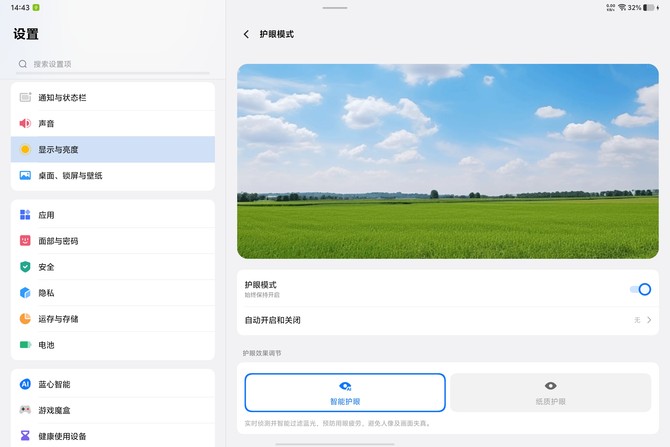Tap the battery status icon

[x=649, y=7]
